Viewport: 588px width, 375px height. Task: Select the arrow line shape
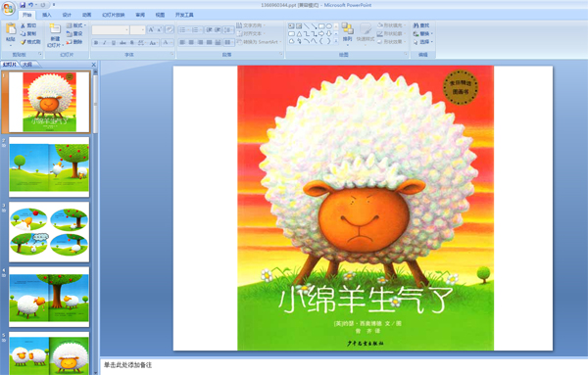click(x=314, y=25)
